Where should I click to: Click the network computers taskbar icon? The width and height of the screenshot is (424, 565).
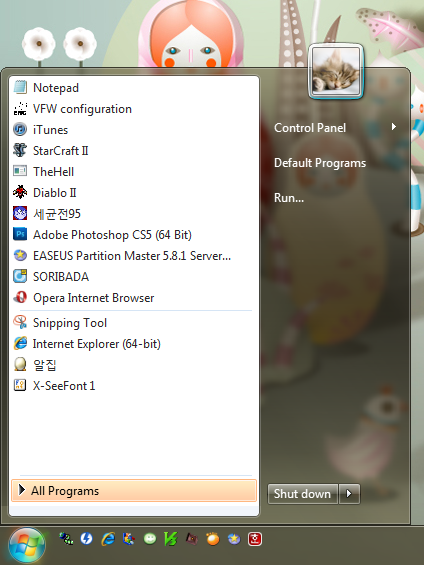tap(66, 539)
